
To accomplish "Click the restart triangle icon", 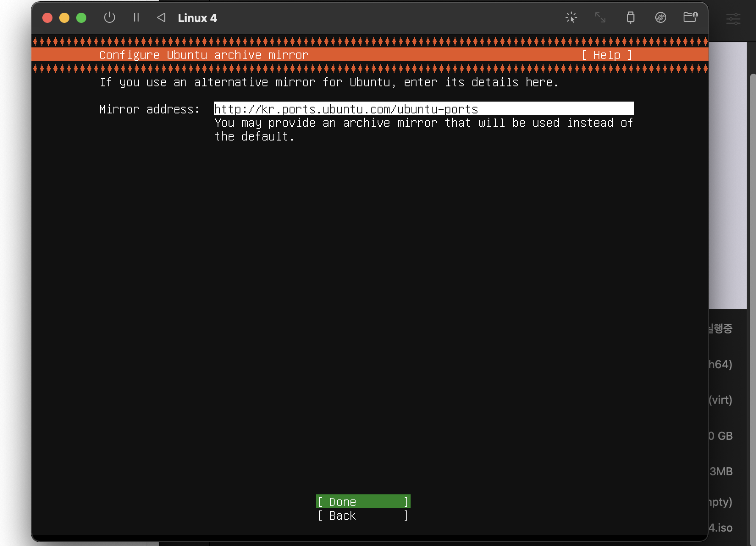I will click(x=161, y=17).
